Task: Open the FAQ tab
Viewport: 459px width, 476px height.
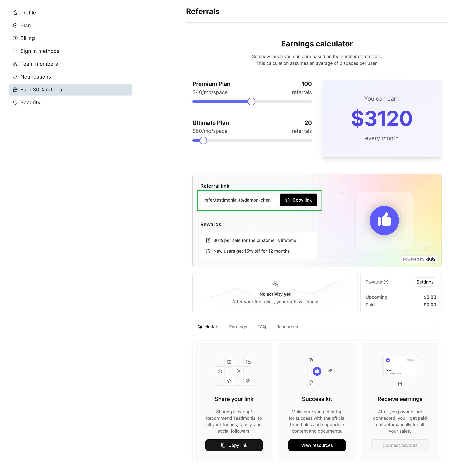Action: (x=262, y=327)
